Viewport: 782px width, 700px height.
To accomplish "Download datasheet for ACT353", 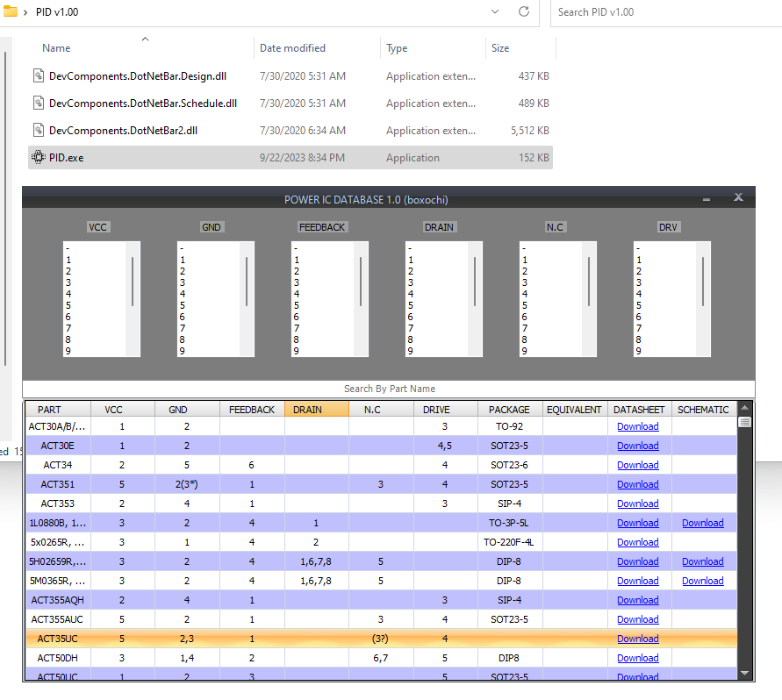I will tap(638, 504).
